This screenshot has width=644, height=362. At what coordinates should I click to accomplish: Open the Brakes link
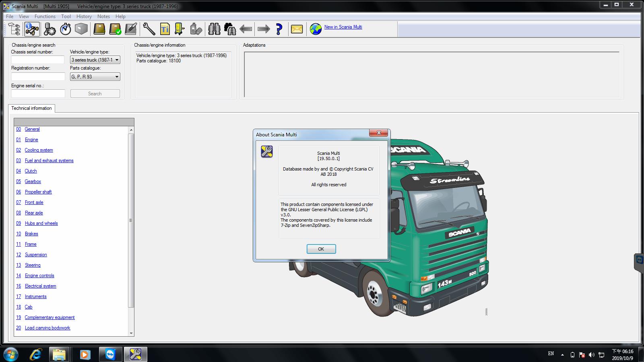point(31,234)
